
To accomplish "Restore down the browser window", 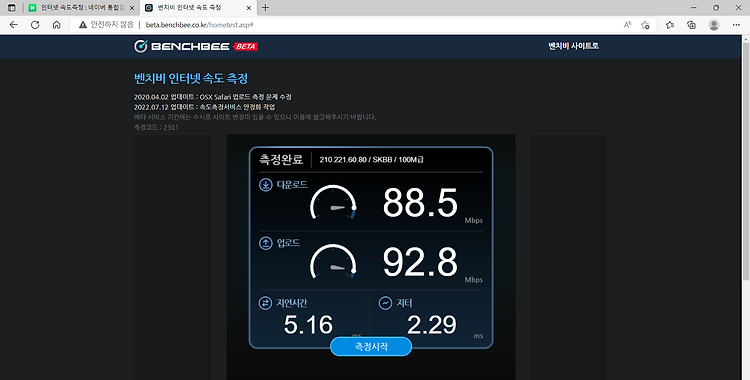I will [x=716, y=8].
